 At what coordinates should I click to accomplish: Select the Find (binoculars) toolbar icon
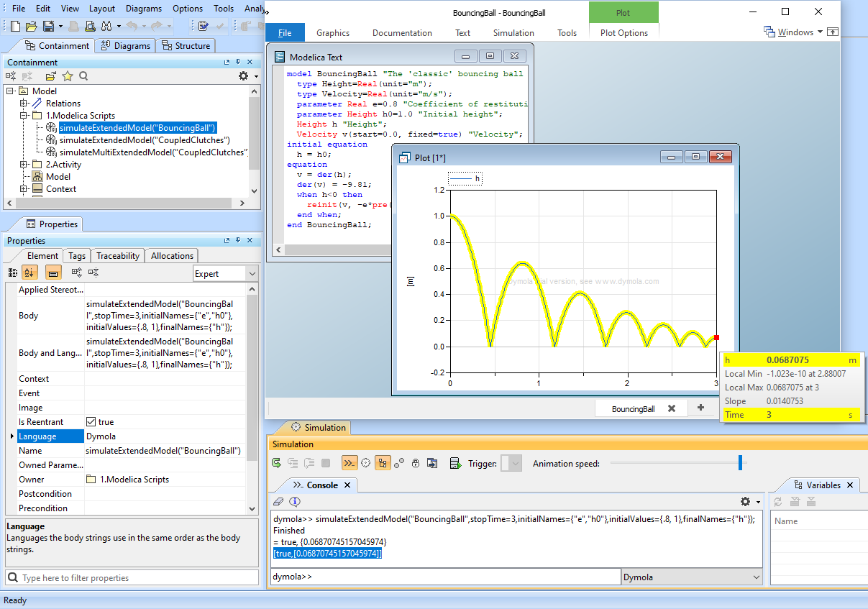pos(106,26)
